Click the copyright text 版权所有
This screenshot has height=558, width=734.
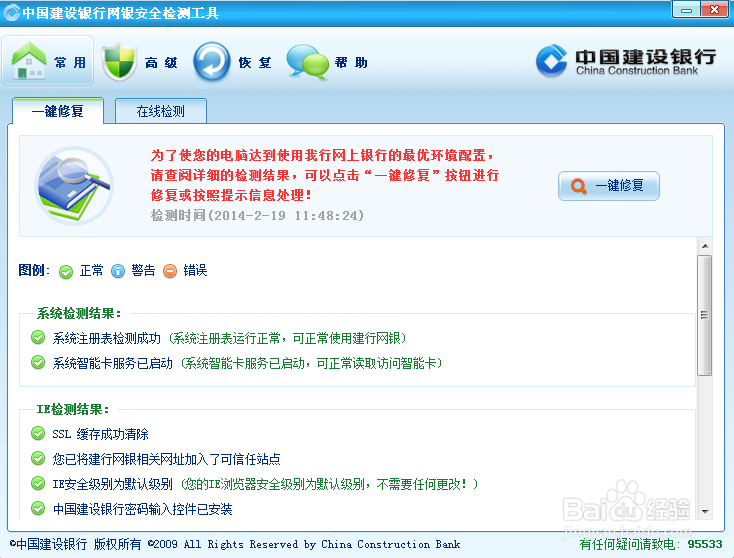[117, 544]
